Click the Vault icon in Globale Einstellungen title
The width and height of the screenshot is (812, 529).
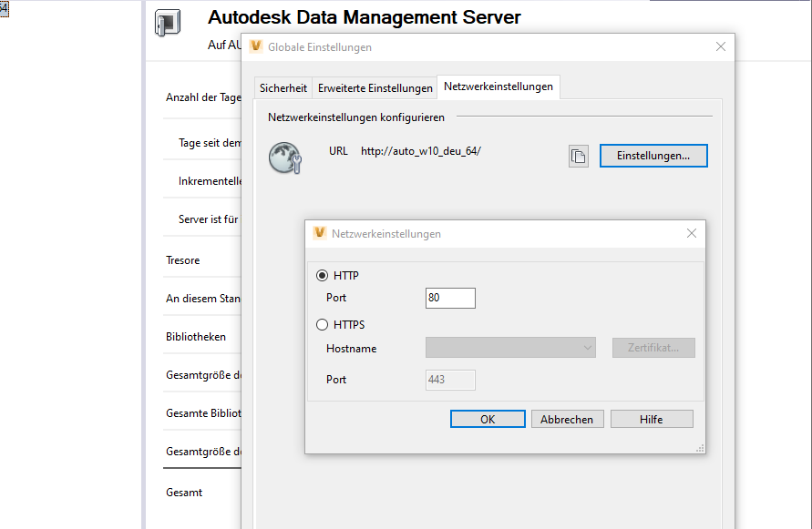coord(256,46)
